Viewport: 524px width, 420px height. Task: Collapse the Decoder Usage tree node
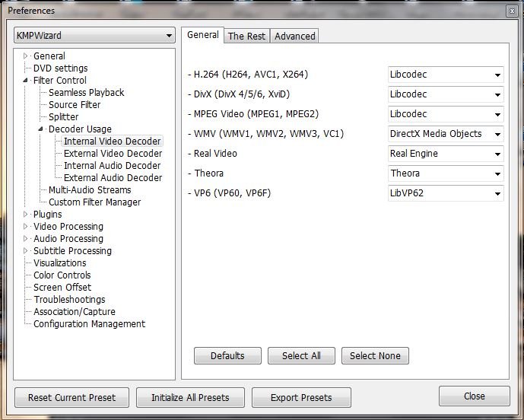[x=41, y=129]
